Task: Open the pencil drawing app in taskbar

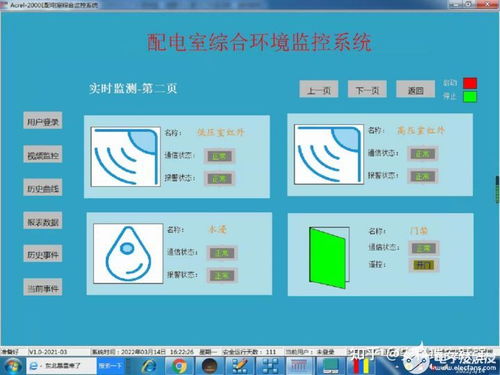Action: click(239, 366)
